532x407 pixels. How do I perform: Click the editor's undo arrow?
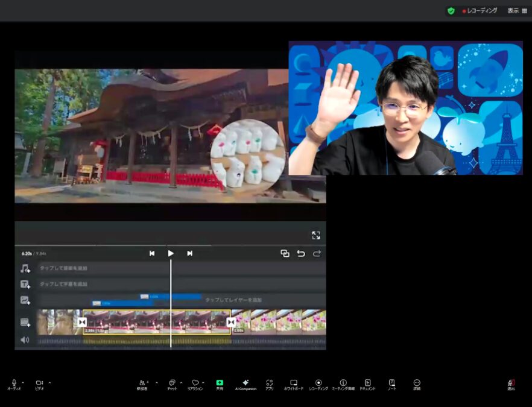(x=301, y=254)
